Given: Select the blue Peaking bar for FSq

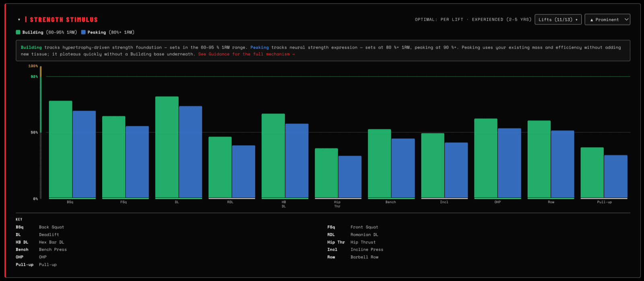Looking at the screenshot, I should coord(137,162).
